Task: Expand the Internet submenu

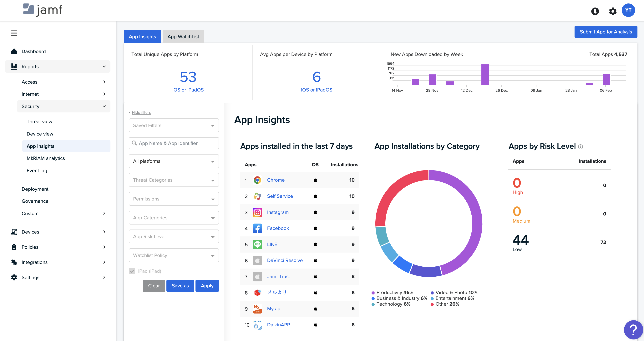Action: [x=104, y=94]
